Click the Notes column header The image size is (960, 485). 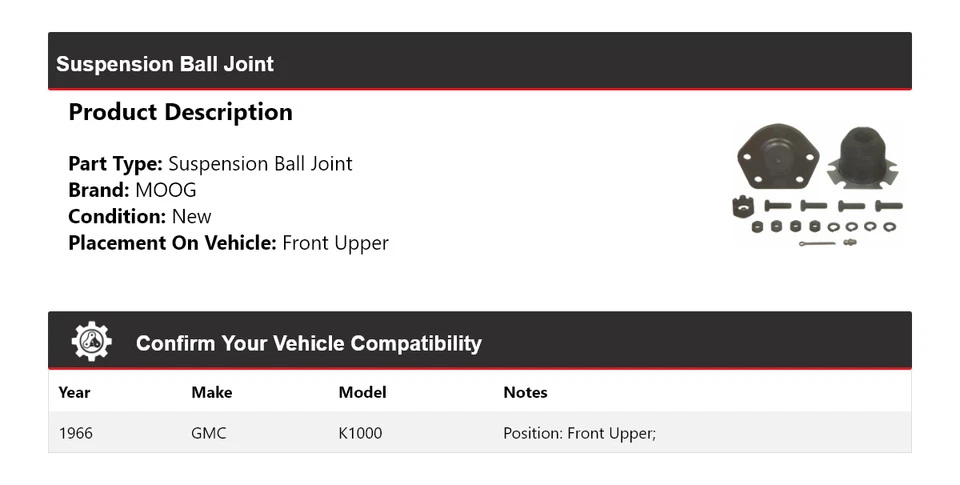pyautogui.click(x=525, y=392)
